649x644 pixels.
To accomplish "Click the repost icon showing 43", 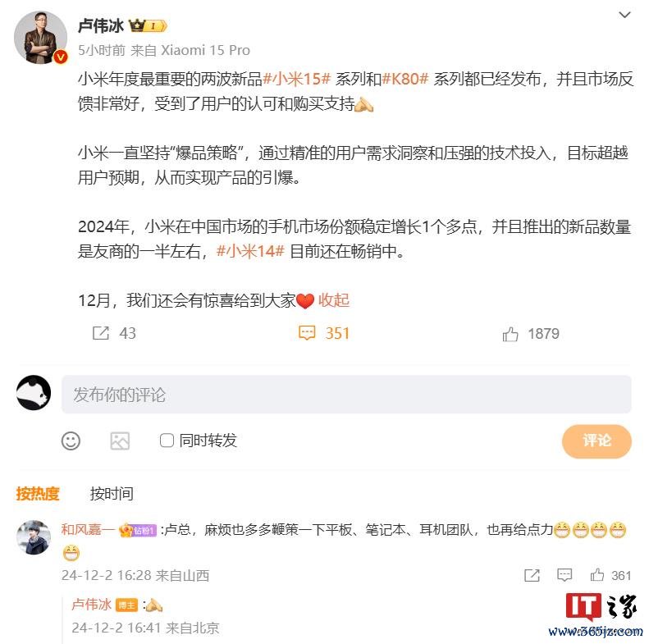I will click(x=101, y=333).
